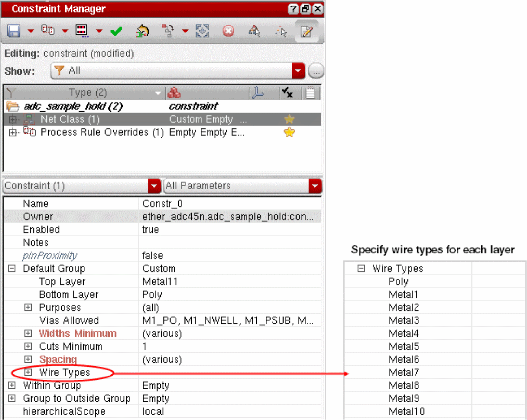527x420 pixels.
Task: Expand the Widths Minimum parameter
Action: point(28,333)
